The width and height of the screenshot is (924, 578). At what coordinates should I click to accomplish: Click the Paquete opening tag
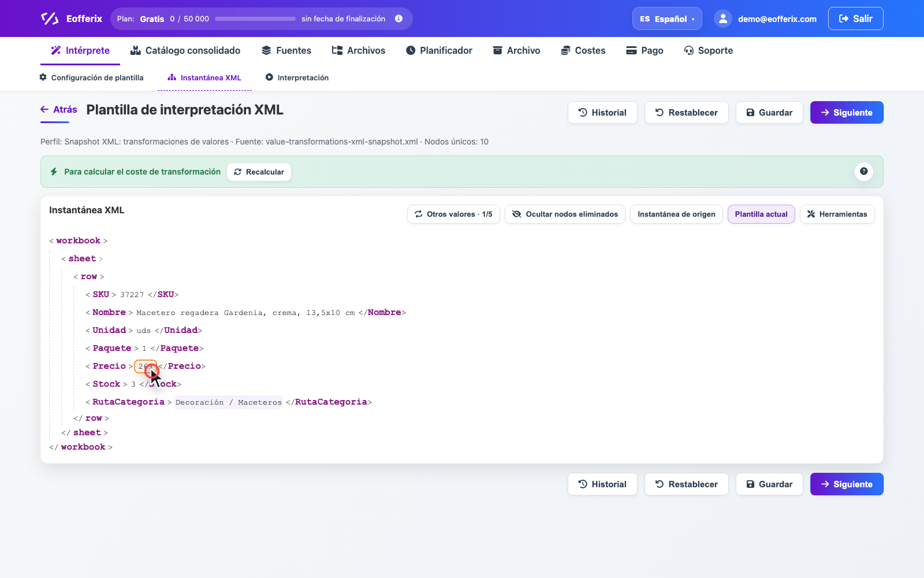click(112, 348)
